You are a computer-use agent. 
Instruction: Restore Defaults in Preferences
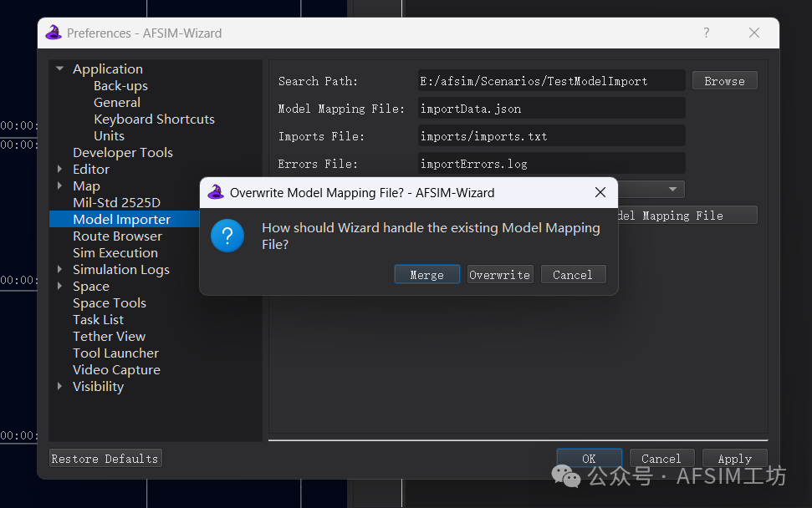pos(105,459)
